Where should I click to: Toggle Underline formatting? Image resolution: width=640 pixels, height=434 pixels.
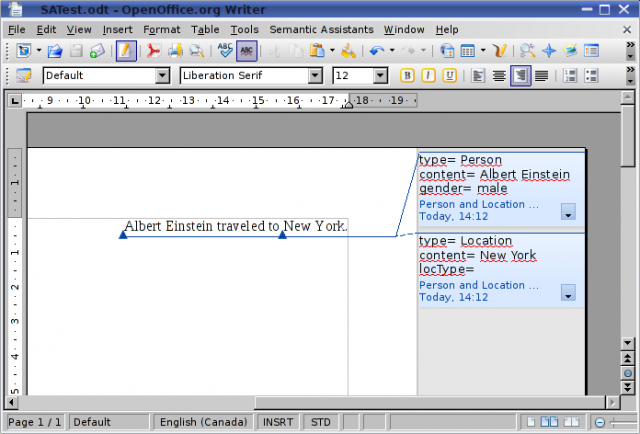(449, 76)
